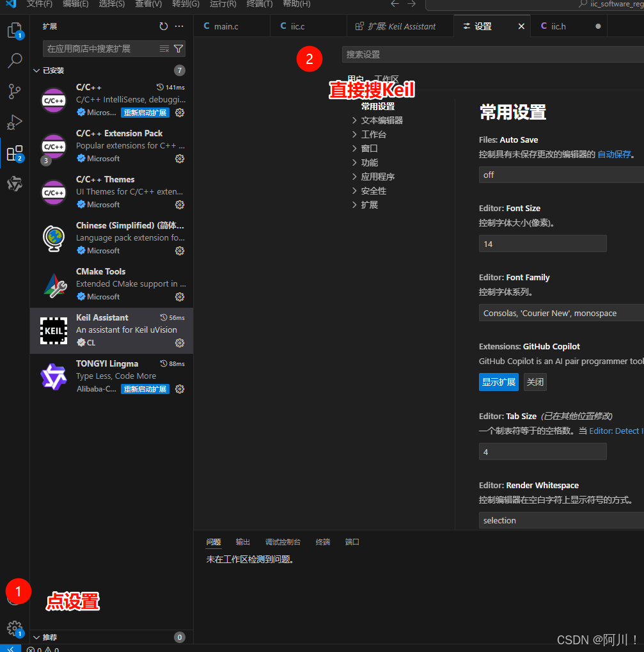Click 重新启动扩展 on C/C++ extension
644x652 pixels.
pos(145,113)
